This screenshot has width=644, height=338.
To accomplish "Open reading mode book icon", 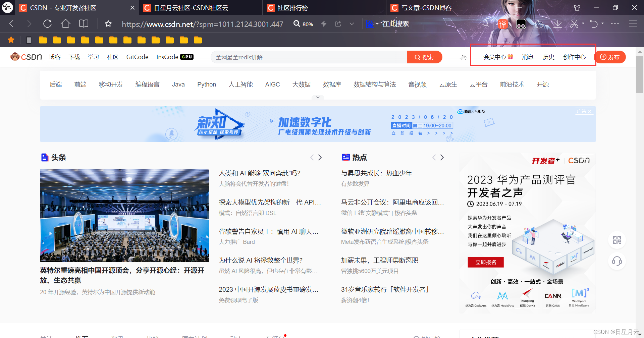I will pos(84,24).
